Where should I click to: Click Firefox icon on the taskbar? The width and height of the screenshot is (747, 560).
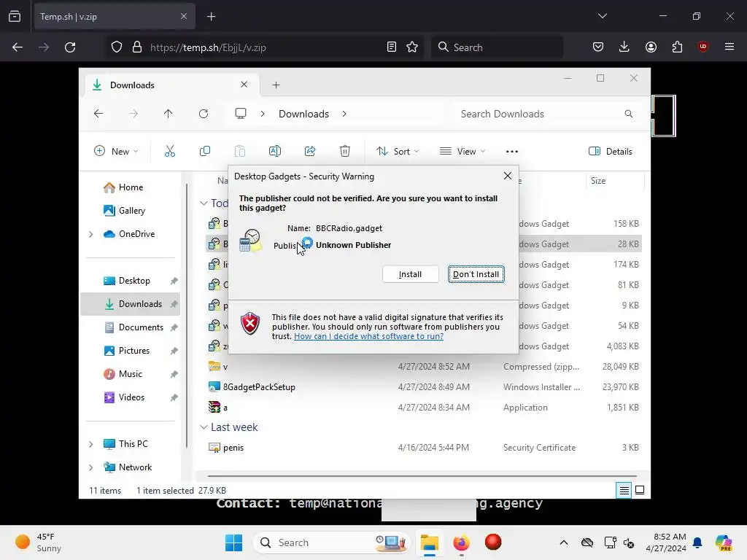coord(461,542)
